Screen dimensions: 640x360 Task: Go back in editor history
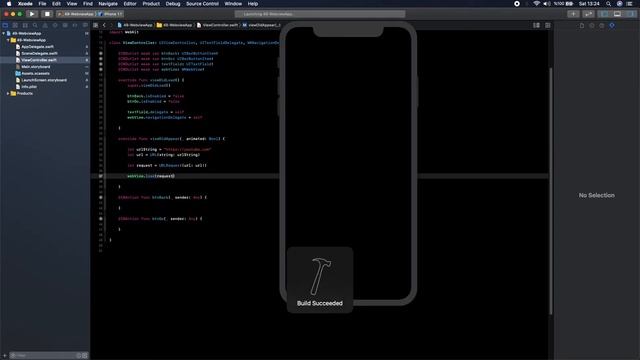(x=104, y=25)
